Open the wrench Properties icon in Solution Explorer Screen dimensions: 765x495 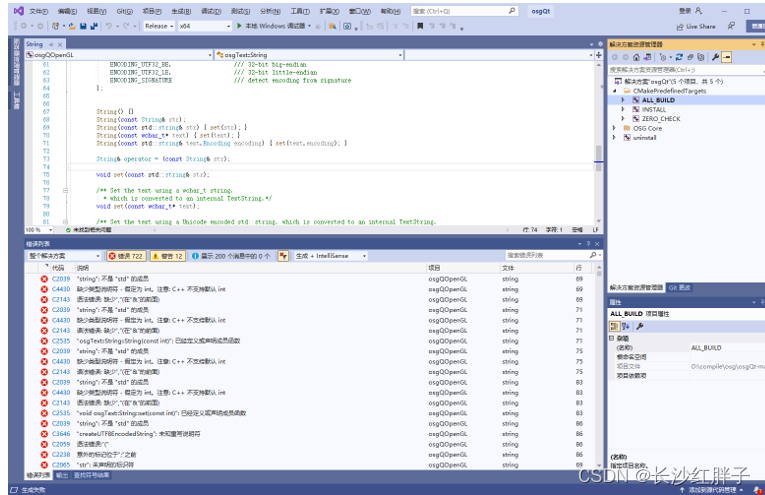click(715, 57)
